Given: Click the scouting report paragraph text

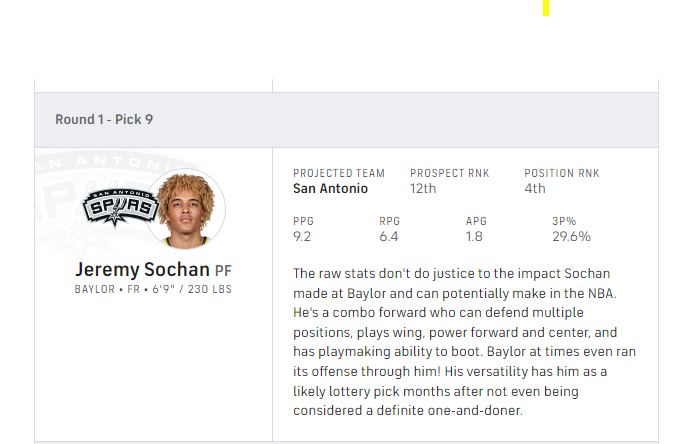Looking at the screenshot, I should click(x=464, y=342).
